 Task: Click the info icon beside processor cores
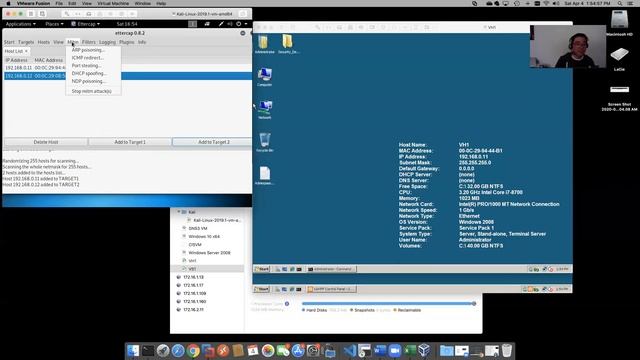coord(287,304)
